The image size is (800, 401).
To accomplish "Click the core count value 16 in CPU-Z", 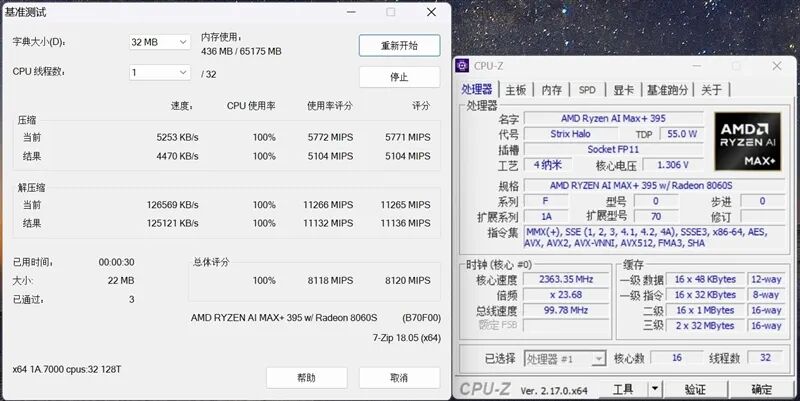I will (677, 358).
